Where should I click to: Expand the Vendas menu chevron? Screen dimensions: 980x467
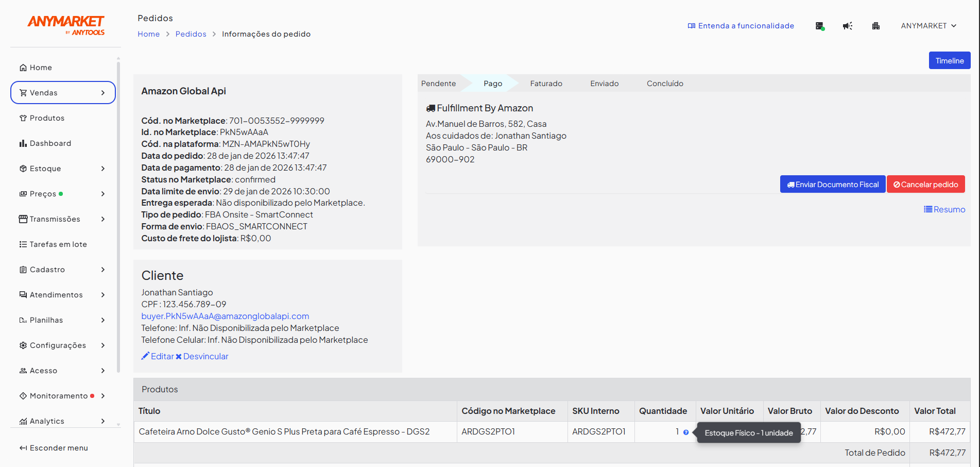tap(103, 93)
